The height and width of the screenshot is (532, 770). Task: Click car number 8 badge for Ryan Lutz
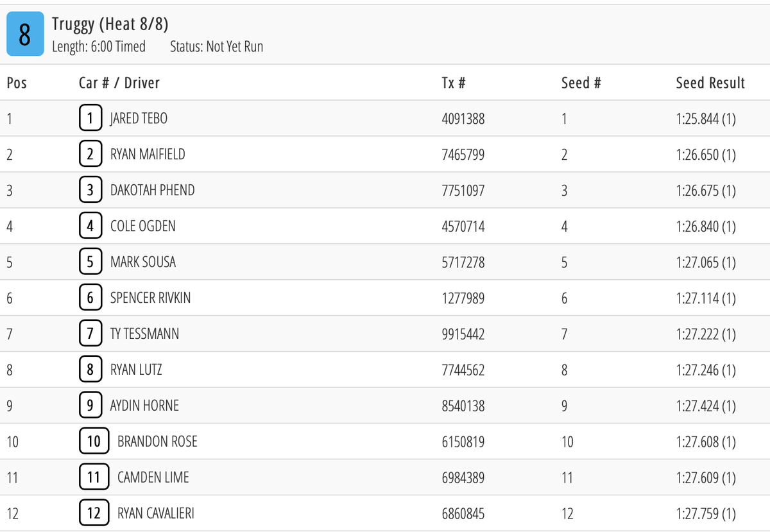(90, 370)
